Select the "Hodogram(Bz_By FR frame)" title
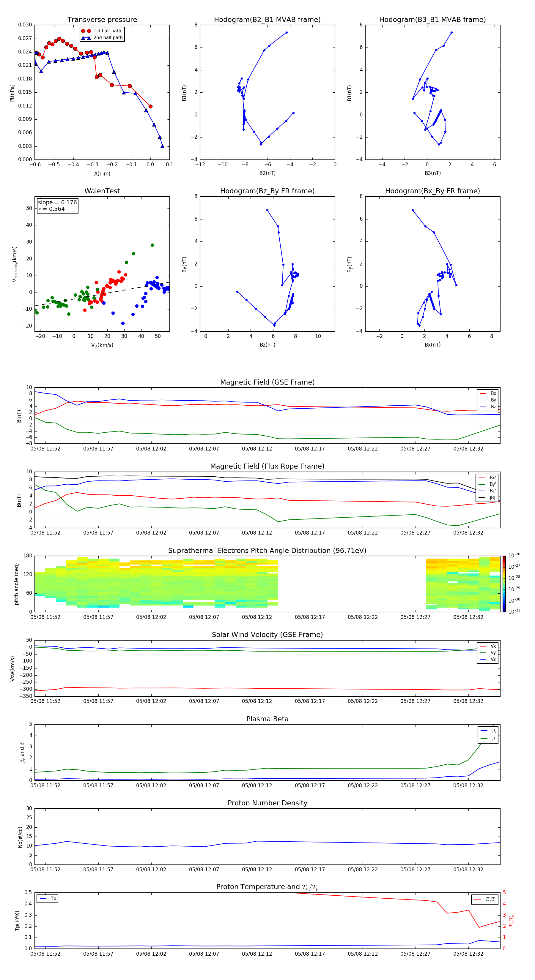 pos(267,191)
